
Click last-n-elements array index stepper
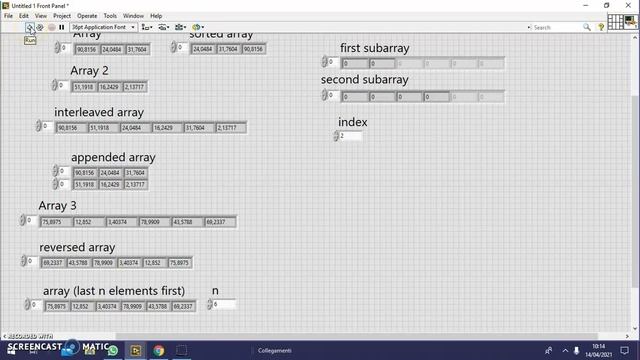point(27,304)
